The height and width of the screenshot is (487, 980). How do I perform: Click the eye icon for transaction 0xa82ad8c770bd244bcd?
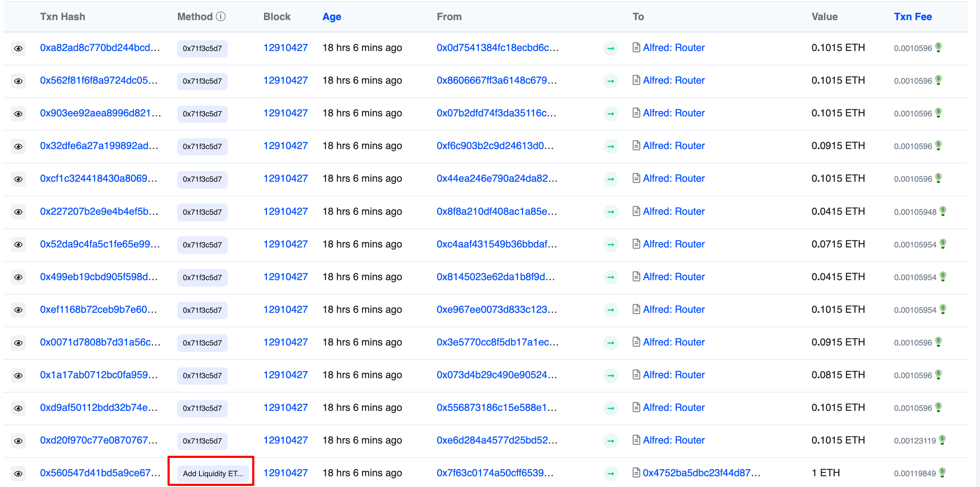(18, 48)
